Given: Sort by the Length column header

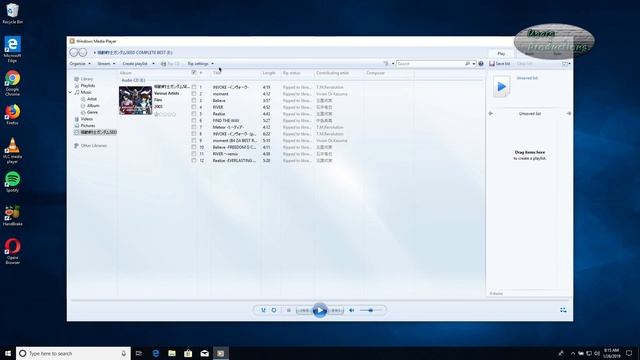Looking at the screenshot, I should [269, 73].
